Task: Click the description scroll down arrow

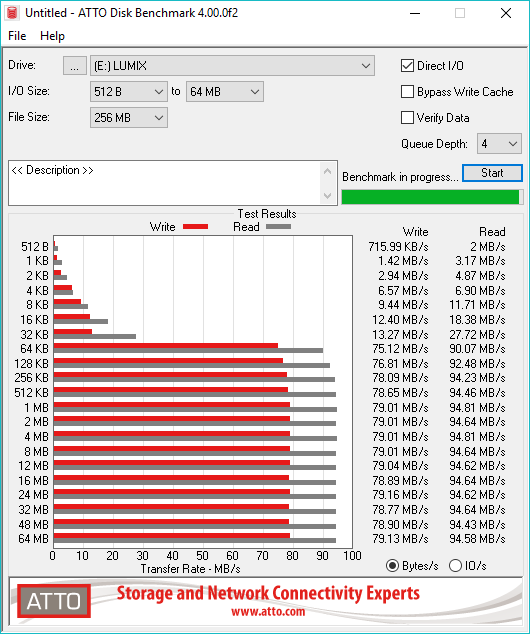Action: 327,196
